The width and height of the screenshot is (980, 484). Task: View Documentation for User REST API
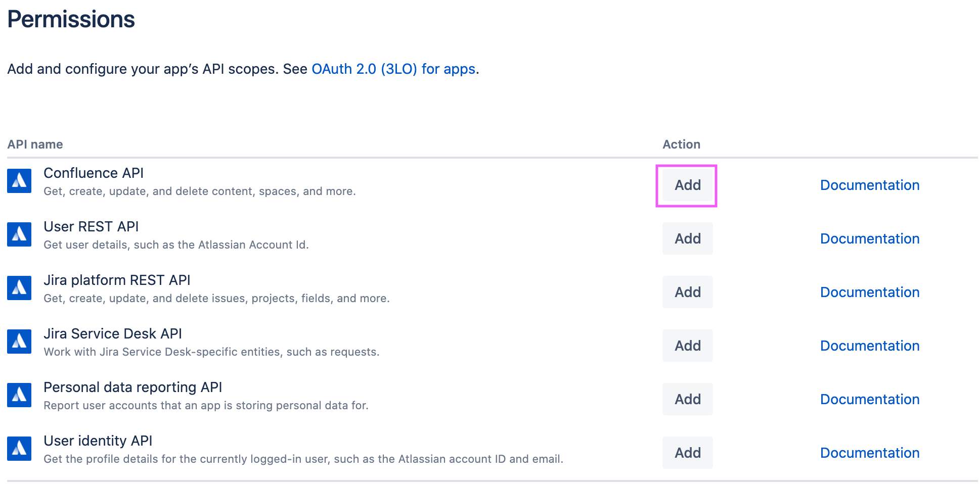click(x=869, y=239)
